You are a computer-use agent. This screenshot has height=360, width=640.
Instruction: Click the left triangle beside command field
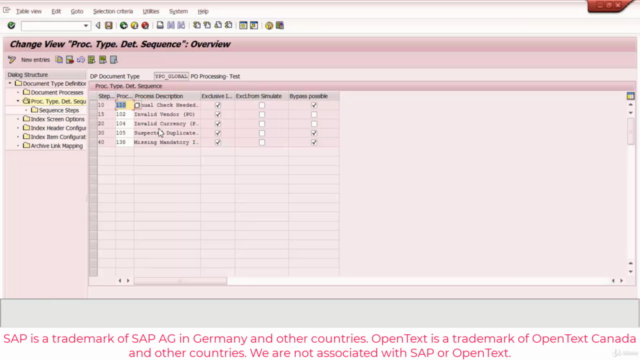(98, 25)
